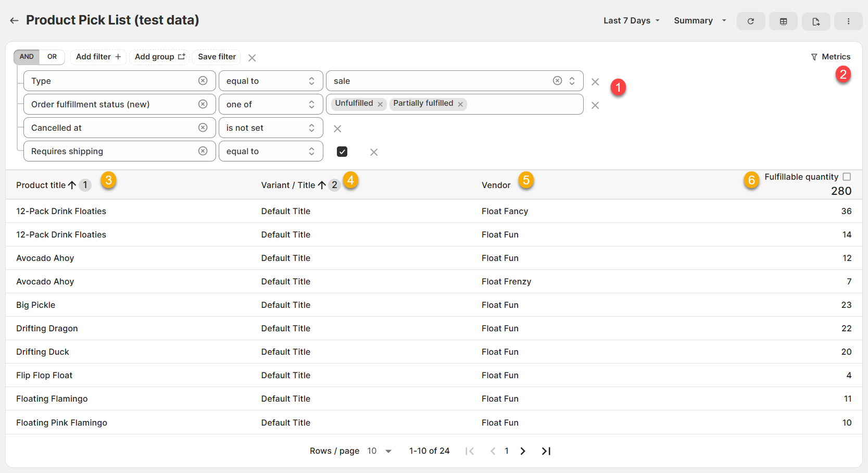Expand the Summary view dropdown
Viewport: 868px width, 473px height.
click(x=699, y=21)
